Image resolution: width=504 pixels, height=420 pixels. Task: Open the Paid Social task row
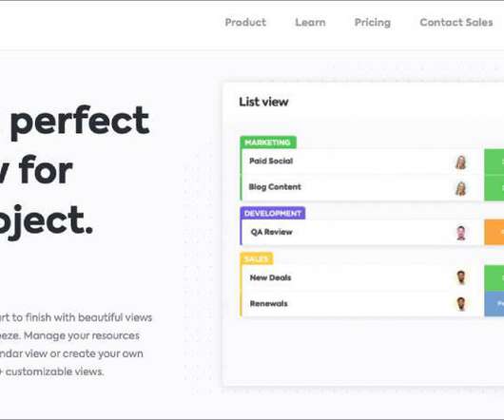tap(360, 162)
